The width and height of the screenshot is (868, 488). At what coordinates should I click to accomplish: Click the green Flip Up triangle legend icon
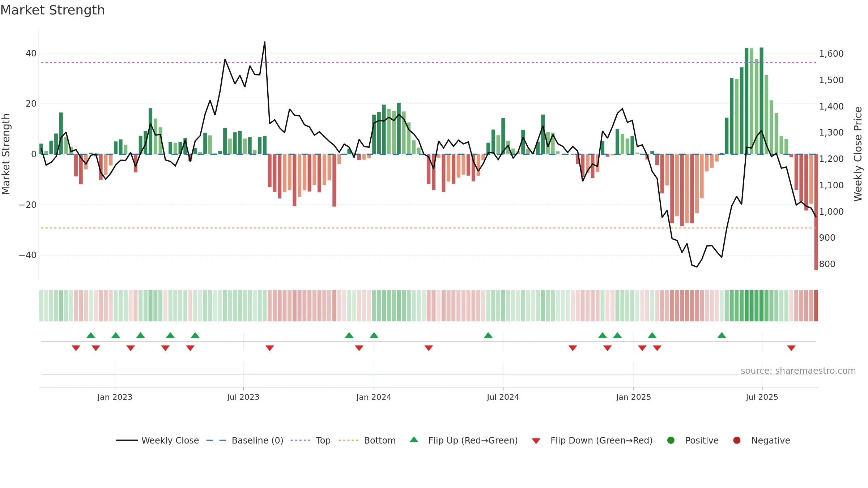pyautogui.click(x=414, y=440)
